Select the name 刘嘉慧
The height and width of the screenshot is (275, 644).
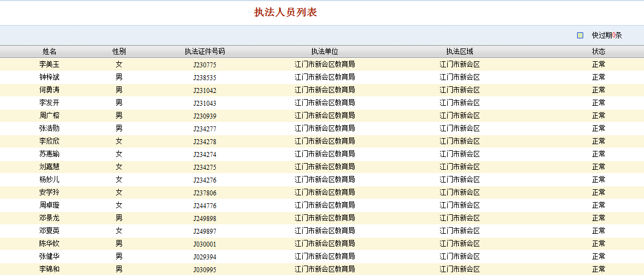point(49,167)
